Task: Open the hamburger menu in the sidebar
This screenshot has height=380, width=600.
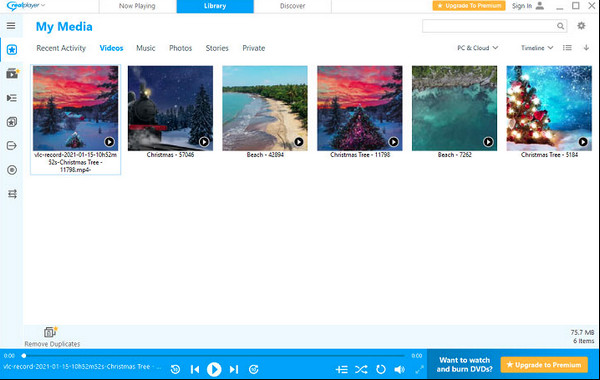Action: 11,26
